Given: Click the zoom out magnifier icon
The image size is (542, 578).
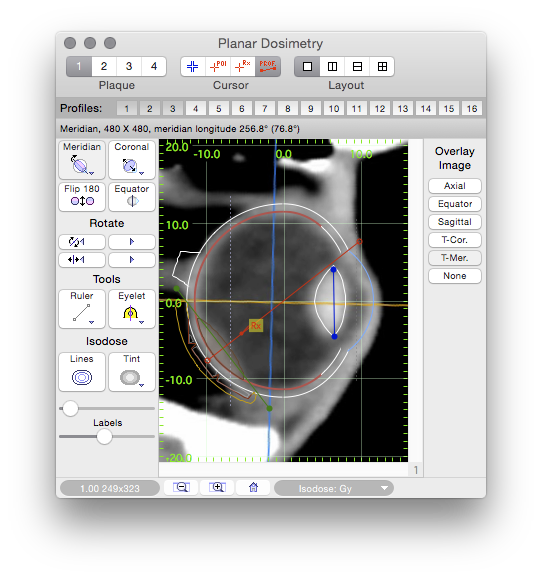Looking at the screenshot, I should pyautogui.click(x=181, y=487).
